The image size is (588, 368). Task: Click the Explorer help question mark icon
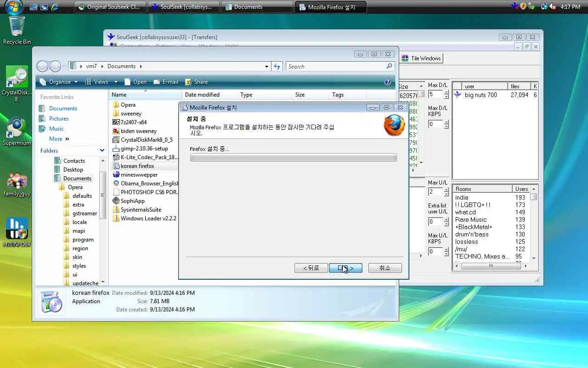coord(388,82)
